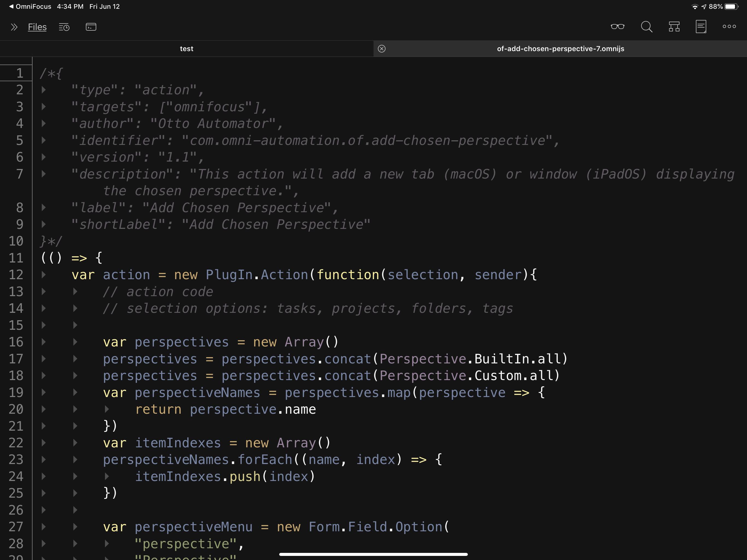Open the Files browser
The width and height of the screenshot is (747, 560).
coord(37,27)
